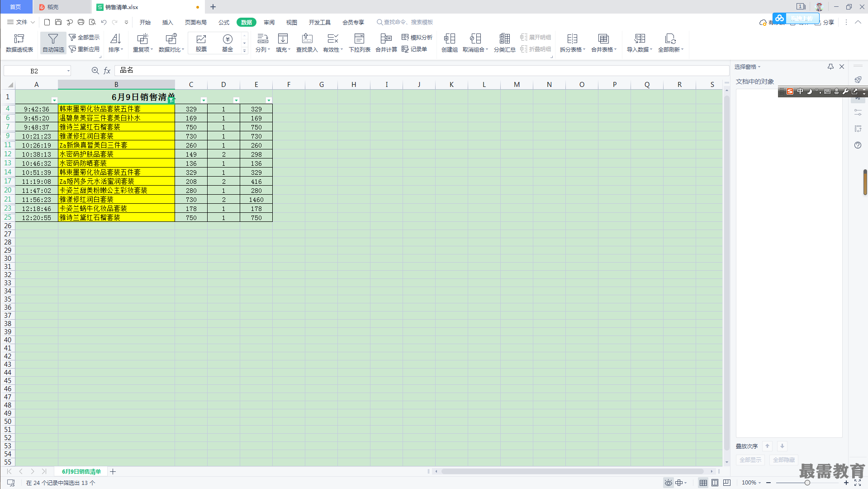Add a new sheet with the plus button

[x=113, y=471]
